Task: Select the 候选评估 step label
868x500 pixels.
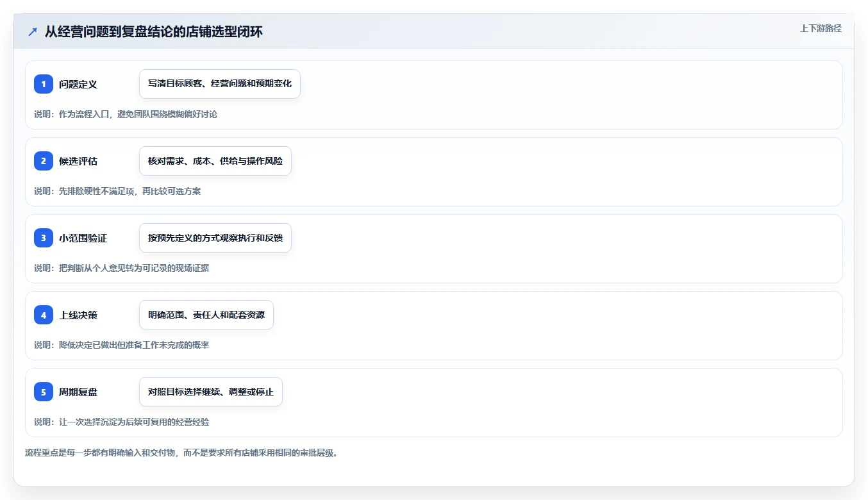Action: (x=78, y=161)
